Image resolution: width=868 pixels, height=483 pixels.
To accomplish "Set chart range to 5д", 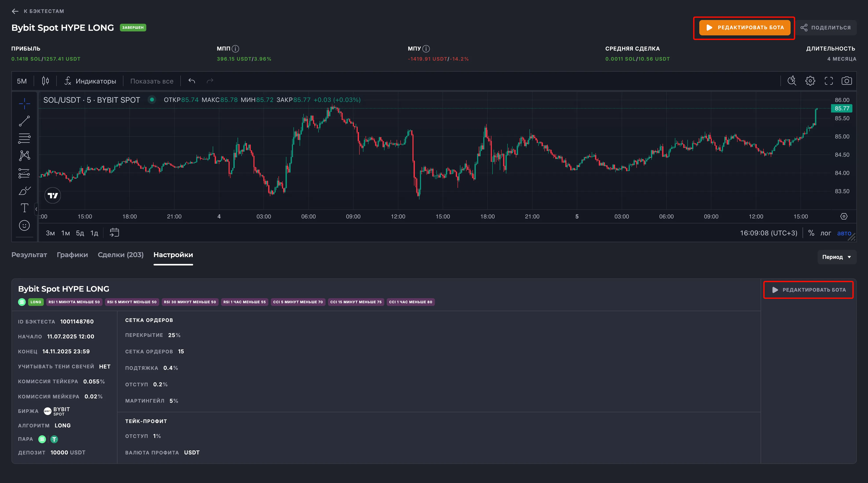I will point(80,233).
